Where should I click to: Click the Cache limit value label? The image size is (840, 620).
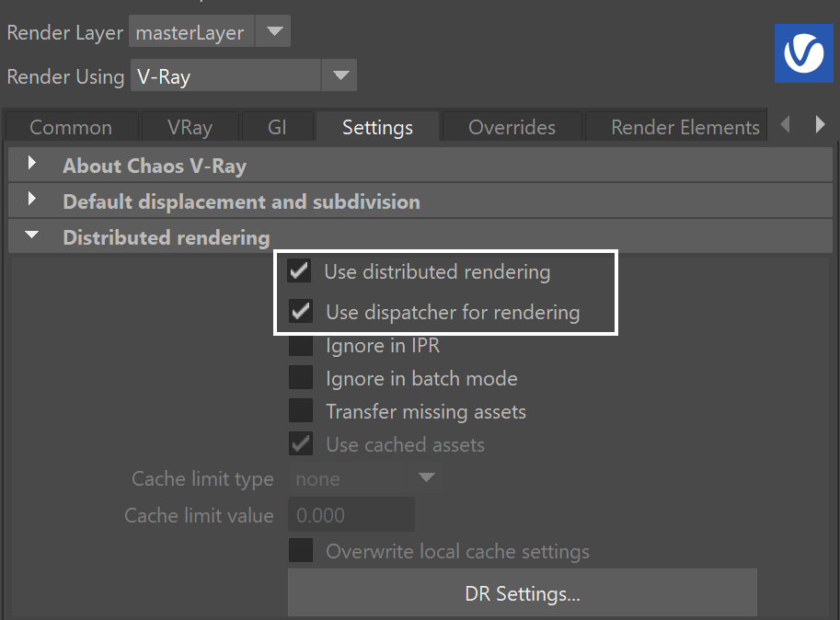click(199, 516)
